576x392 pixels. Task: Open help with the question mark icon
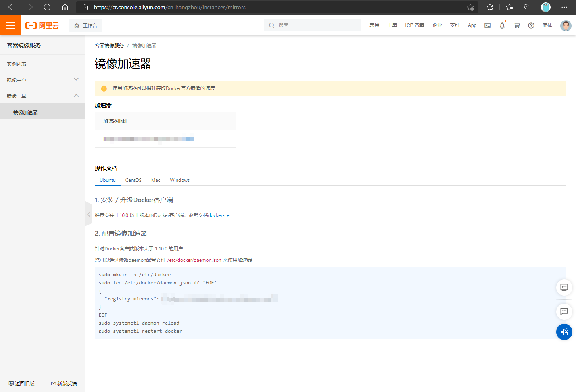531,25
